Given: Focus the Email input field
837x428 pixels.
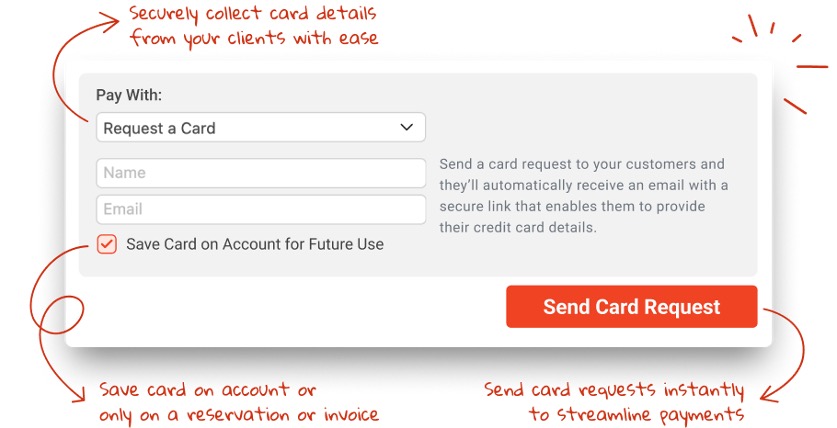Looking at the screenshot, I should click(x=260, y=209).
